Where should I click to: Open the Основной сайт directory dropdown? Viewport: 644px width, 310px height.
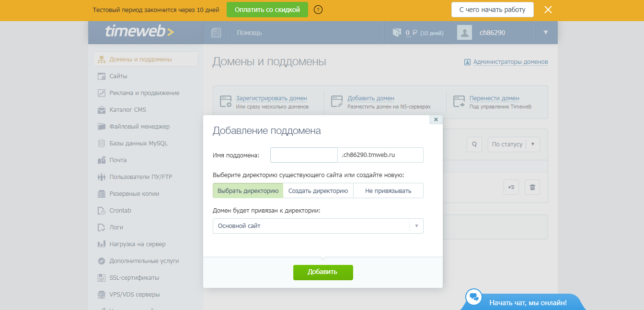[318, 226]
